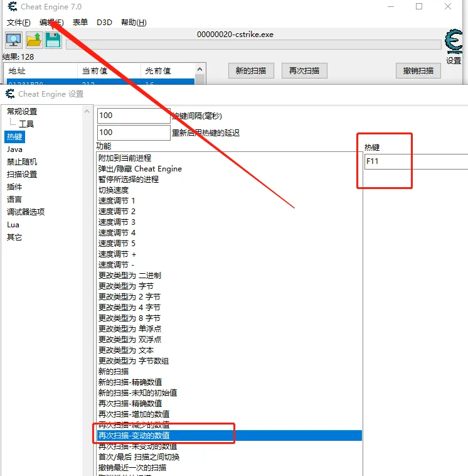Select 撤销最近一次的扫描 function
The image size is (468, 476).
230,467
